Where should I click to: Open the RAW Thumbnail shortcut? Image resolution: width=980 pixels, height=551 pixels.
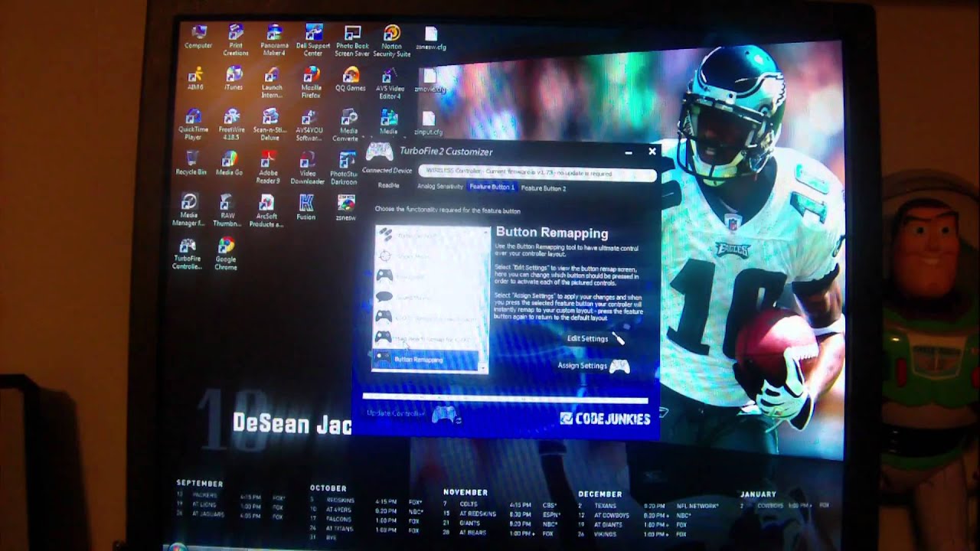pyautogui.click(x=227, y=210)
